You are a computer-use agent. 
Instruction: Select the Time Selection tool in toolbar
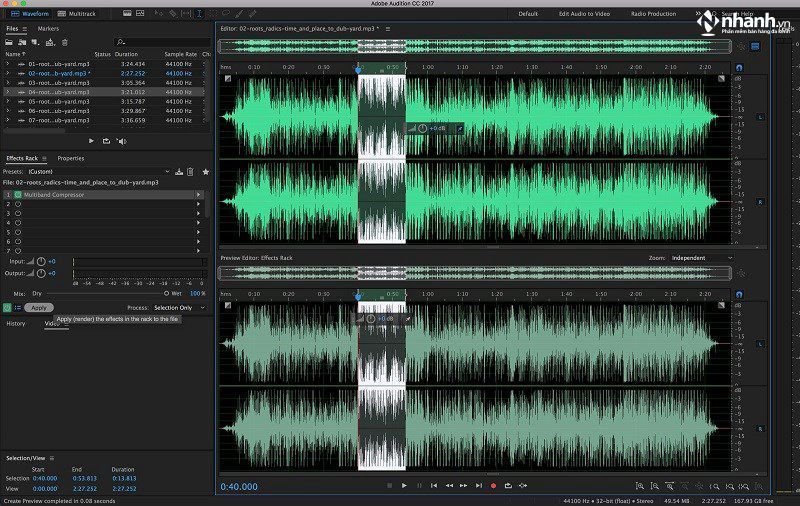click(200, 15)
